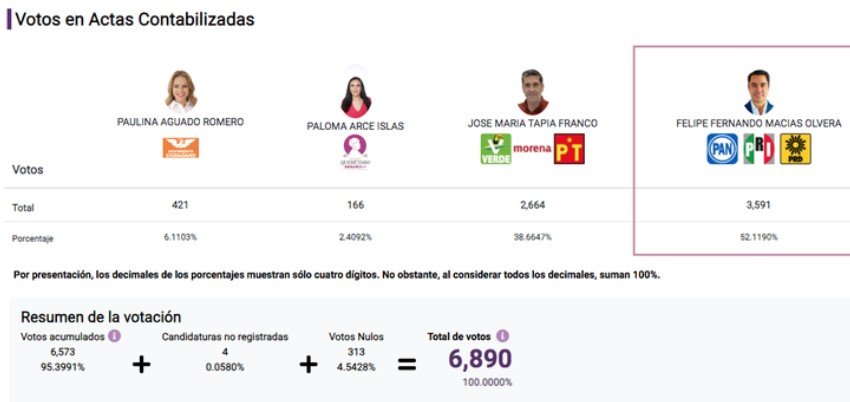Click the info icon beside Total de votos
This screenshot has height=402, width=850.
(x=503, y=336)
